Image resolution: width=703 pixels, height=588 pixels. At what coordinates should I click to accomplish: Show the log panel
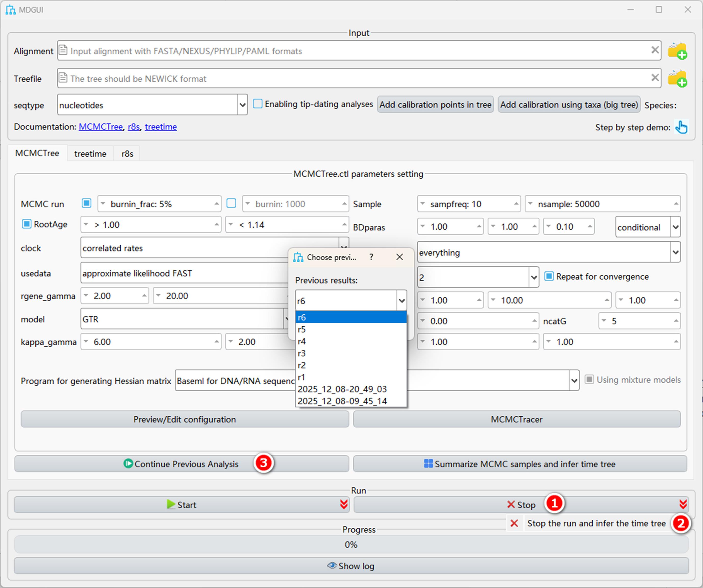point(351,566)
